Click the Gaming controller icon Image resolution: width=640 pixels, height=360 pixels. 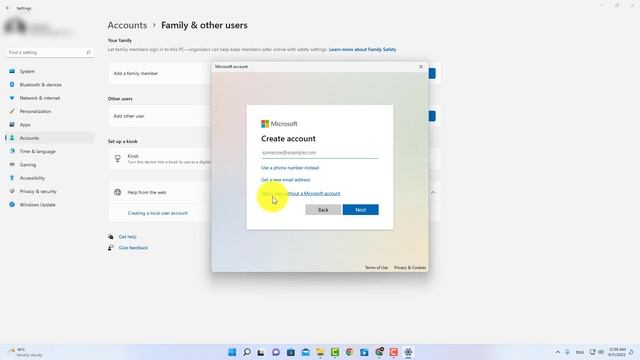[12, 165]
